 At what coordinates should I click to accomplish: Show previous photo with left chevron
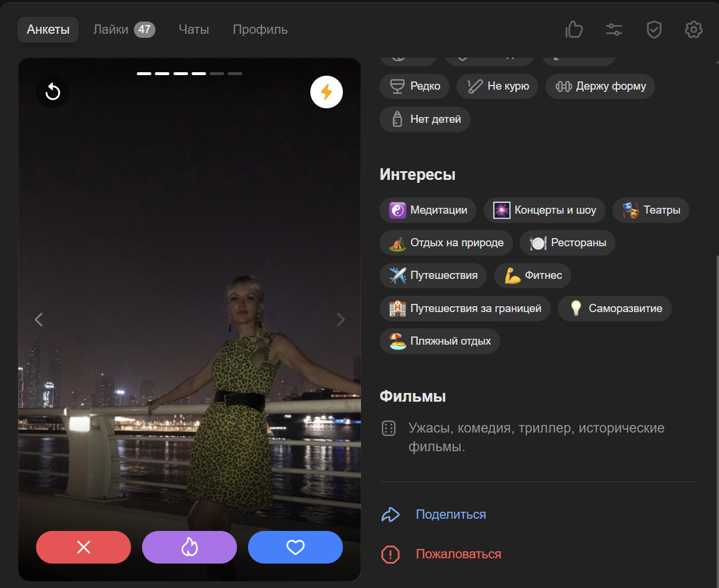[x=39, y=320]
